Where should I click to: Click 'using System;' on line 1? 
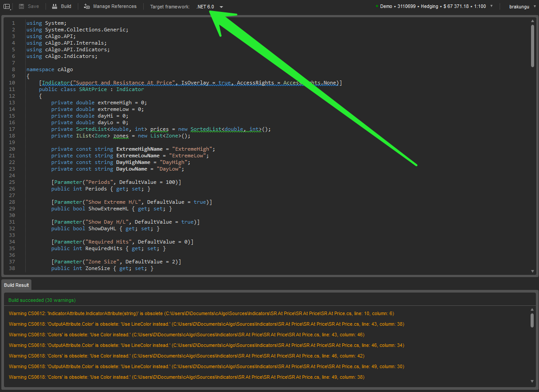point(46,23)
